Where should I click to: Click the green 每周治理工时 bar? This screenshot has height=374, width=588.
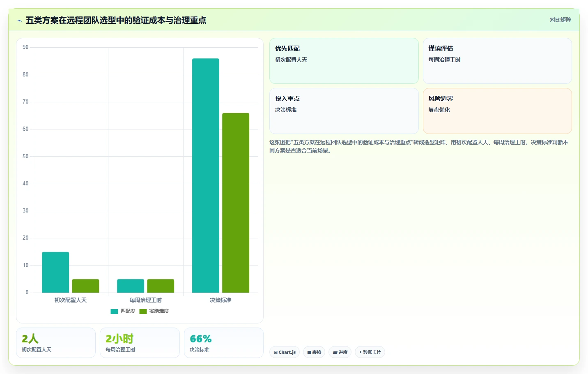click(161, 286)
